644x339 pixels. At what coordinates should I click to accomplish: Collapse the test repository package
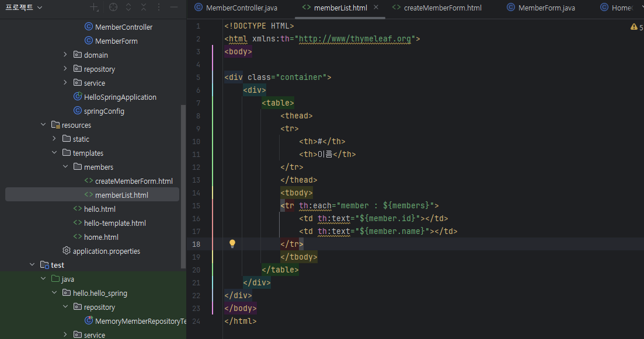(65, 306)
